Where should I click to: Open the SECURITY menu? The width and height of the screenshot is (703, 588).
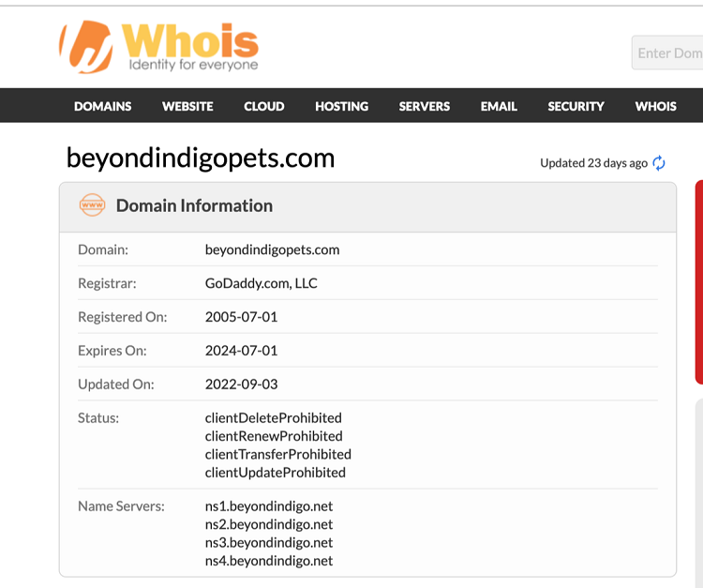pyautogui.click(x=576, y=106)
